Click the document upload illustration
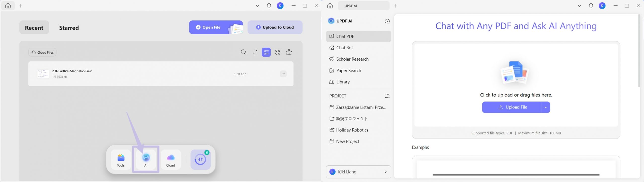 515,72
